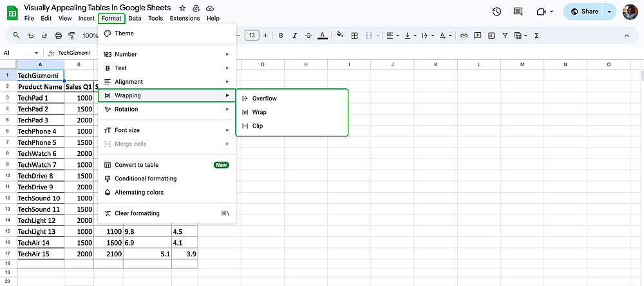
Task: Open the Text color picker in the toolbar
Action: (x=323, y=36)
